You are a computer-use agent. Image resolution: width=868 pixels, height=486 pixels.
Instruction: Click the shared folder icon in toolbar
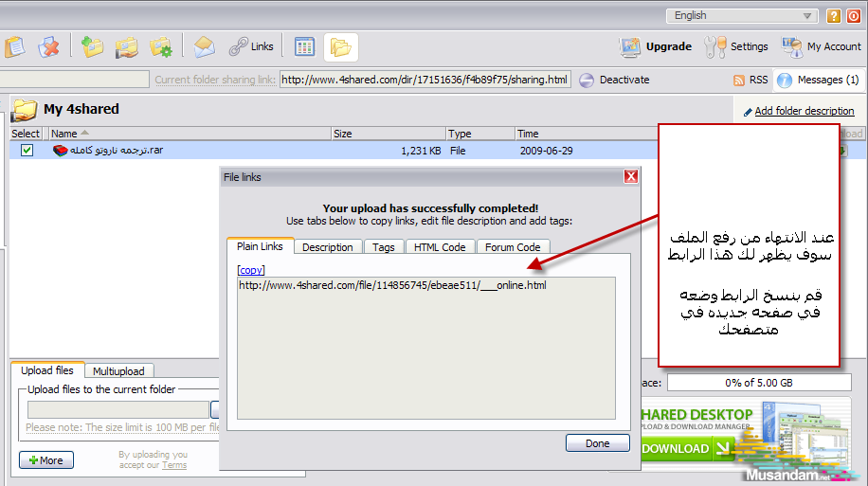coord(127,47)
